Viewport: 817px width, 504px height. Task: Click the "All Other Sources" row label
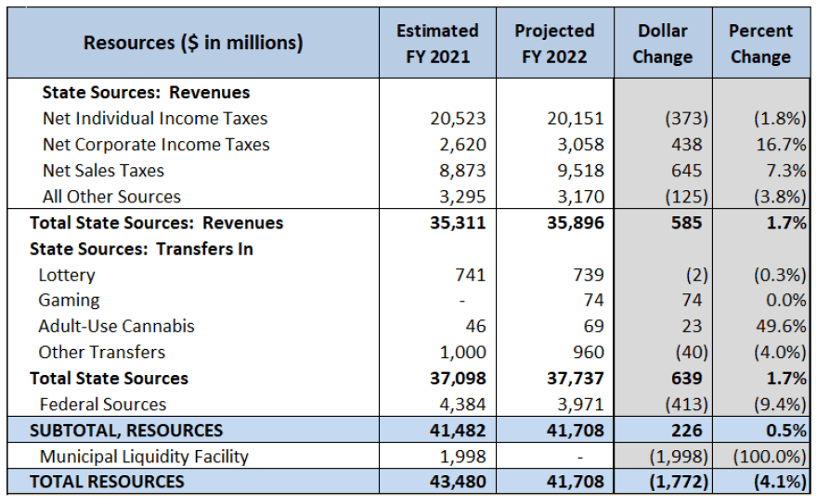111,197
